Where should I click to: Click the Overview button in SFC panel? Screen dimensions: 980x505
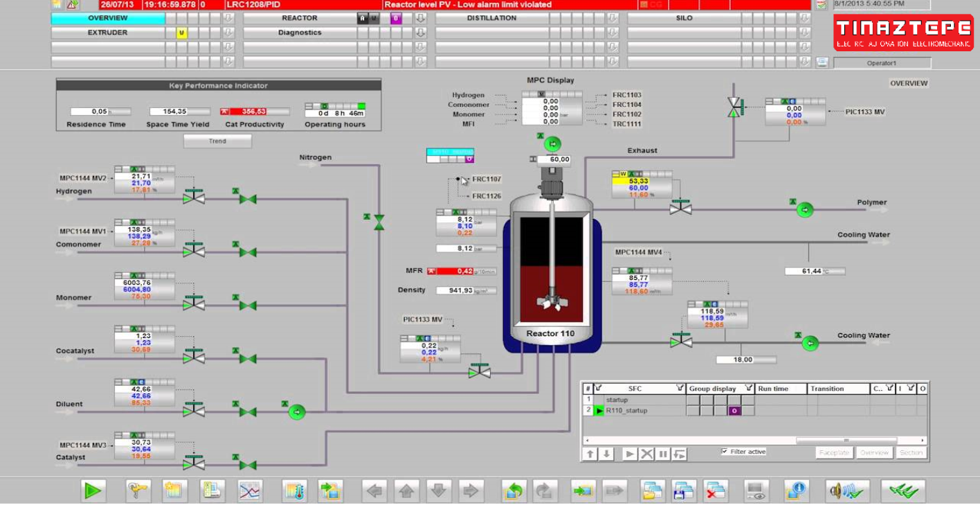[x=874, y=452]
